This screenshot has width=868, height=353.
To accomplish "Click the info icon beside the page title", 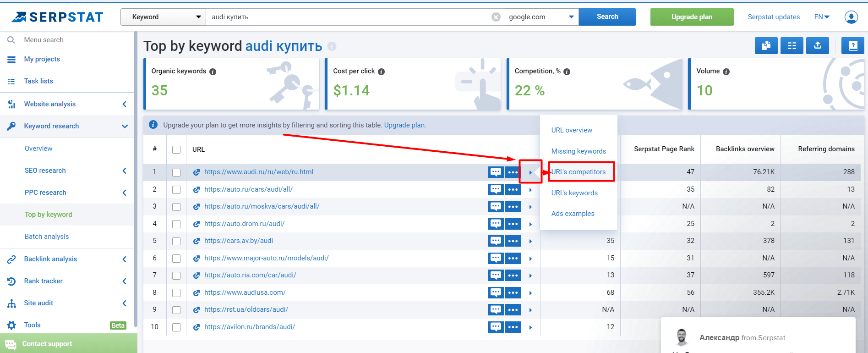I will point(332,46).
